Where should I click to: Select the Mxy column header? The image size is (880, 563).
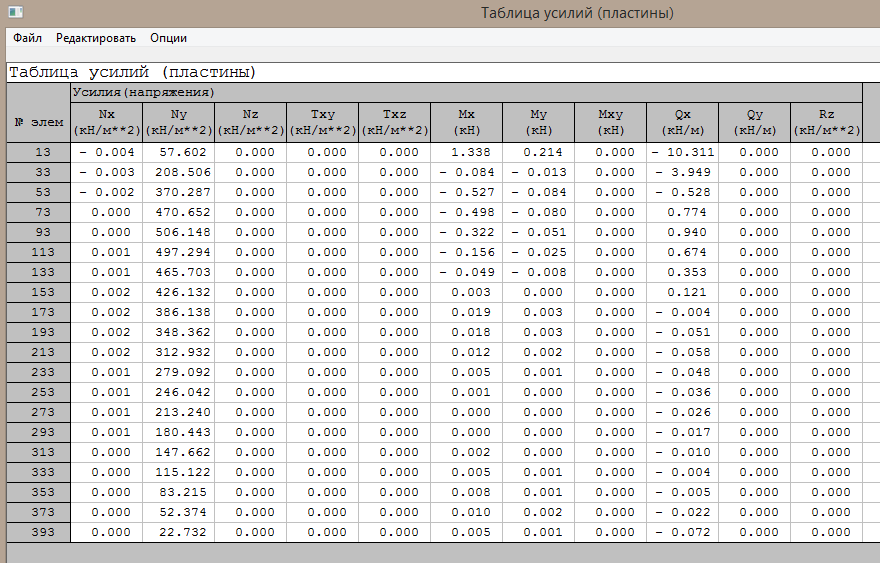click(x=610, y=122)
